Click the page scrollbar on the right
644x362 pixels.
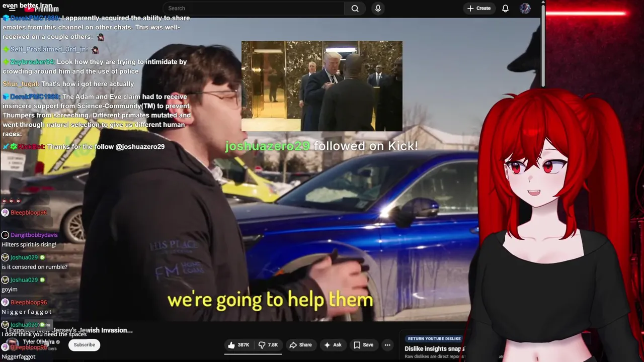[x=543, y=45]
